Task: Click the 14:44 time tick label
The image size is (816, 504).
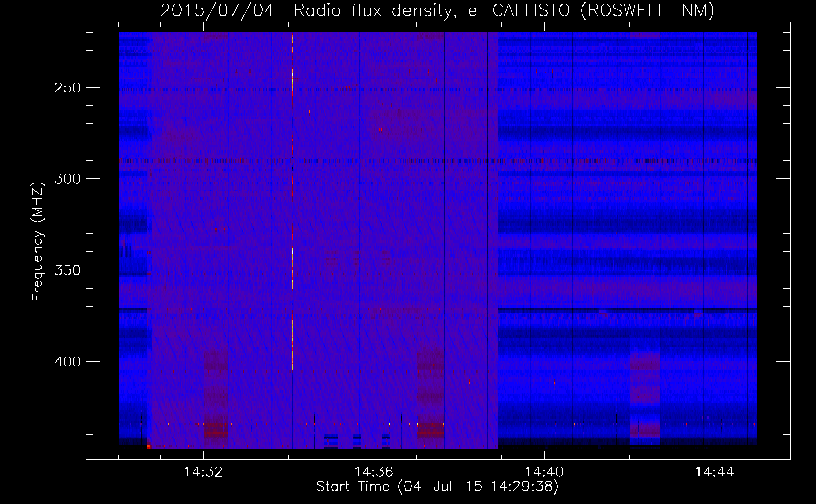Action: [715, 472]
